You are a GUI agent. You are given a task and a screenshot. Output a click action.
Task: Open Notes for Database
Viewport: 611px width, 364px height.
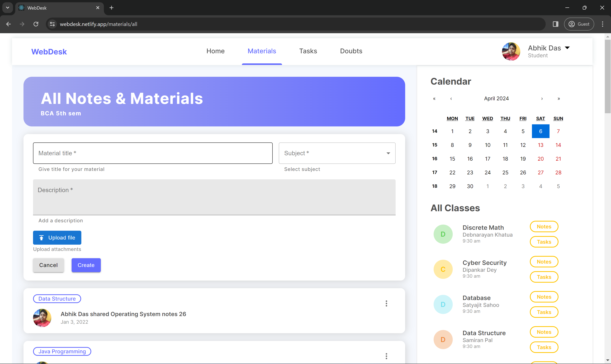[x=544, y=297]
